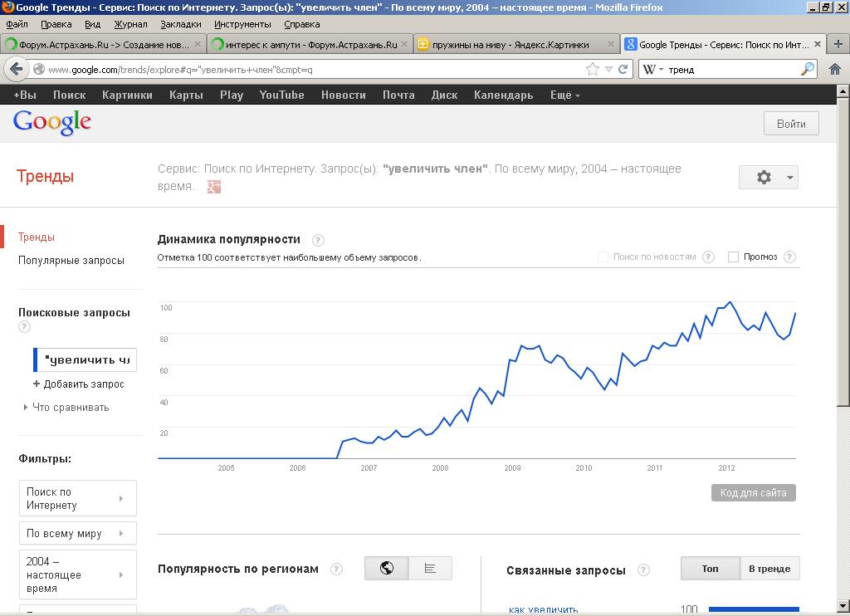Open Диск in the Google bar
Image resolution: width=850 pixels, height=616 pixels.
(x=444, y=95)
